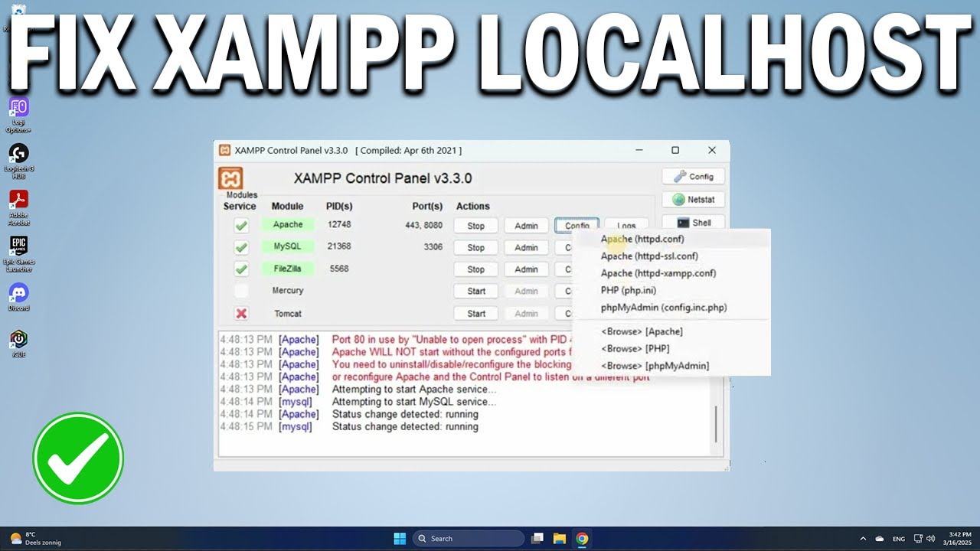Click MySQL port 3306
Screen dimensions: 980x551
point(433,246)
